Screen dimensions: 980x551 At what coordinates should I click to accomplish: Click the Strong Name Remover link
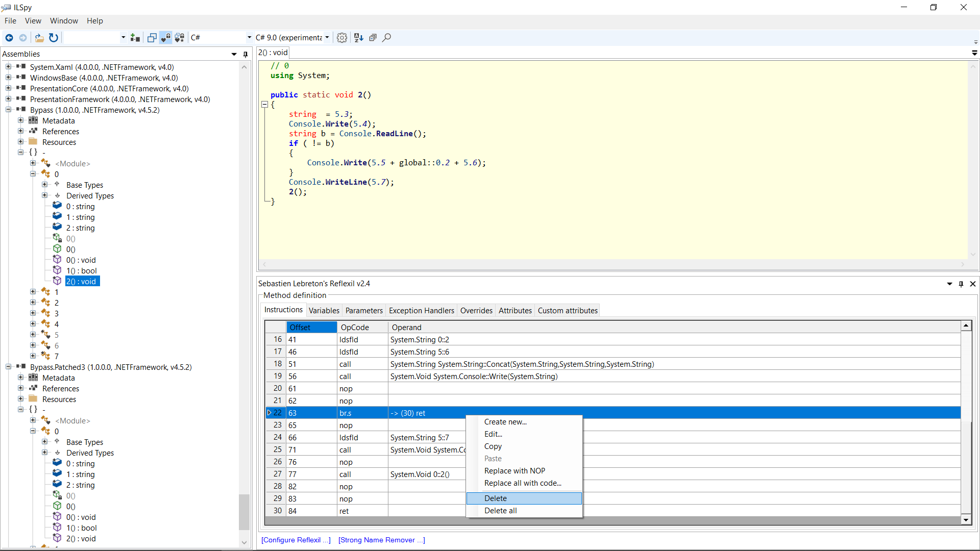[x=381, y=540]
